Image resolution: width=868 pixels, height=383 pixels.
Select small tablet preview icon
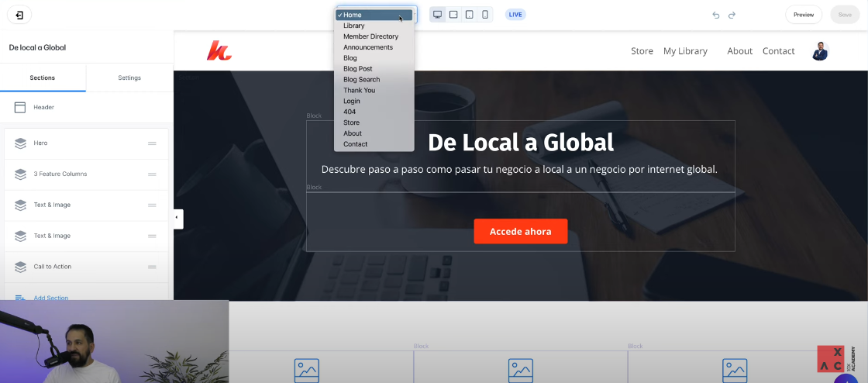(x=469, y=15)
